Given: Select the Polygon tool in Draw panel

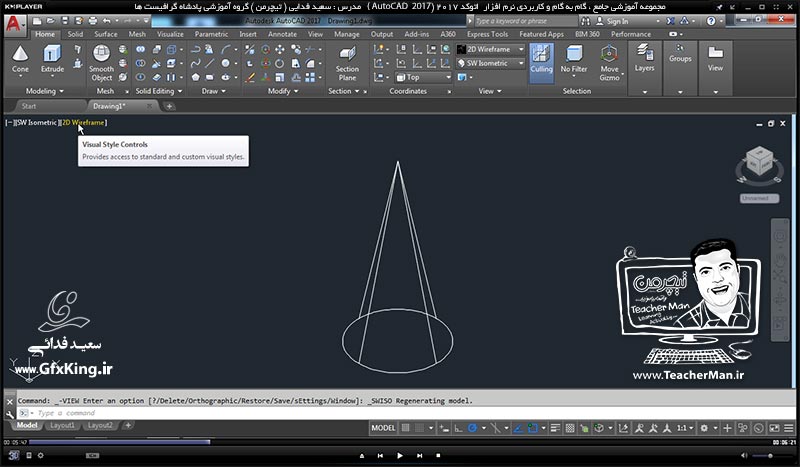Looking at the screenshot, I should pos(195,77).
